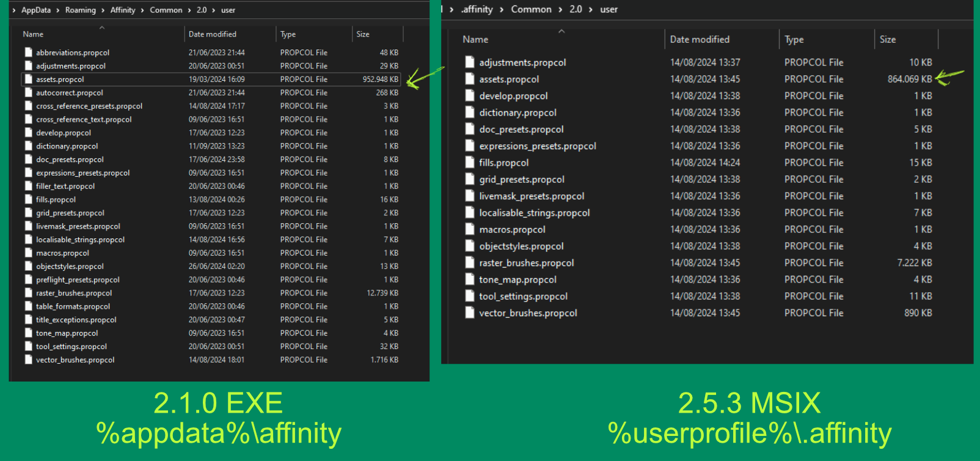The height and width of the screenshot is (461, 980).
Task: Expand chevron after 2.0 in left breadcrumb
Action: 214,10
